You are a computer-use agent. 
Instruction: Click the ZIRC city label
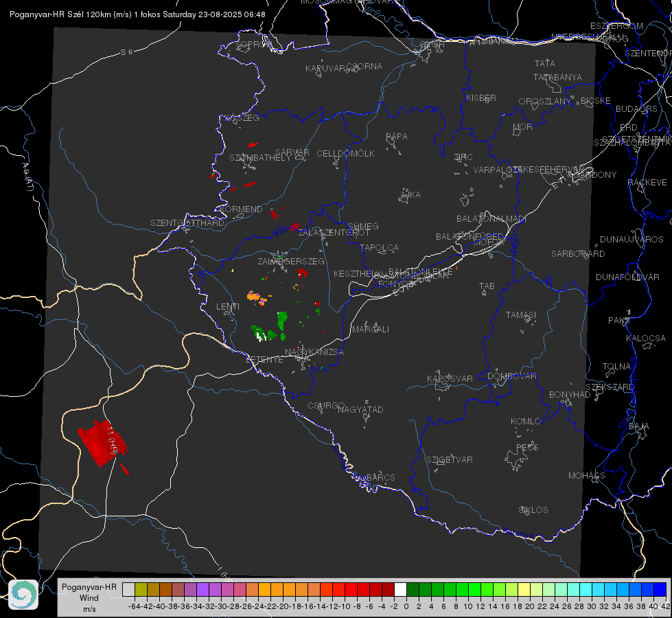pos(463,157)
